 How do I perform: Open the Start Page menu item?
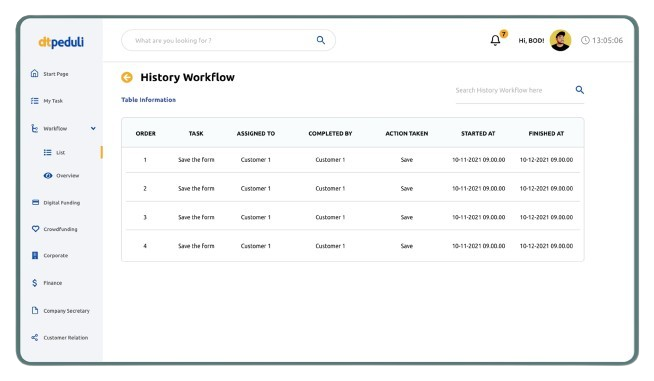(56, 74)
